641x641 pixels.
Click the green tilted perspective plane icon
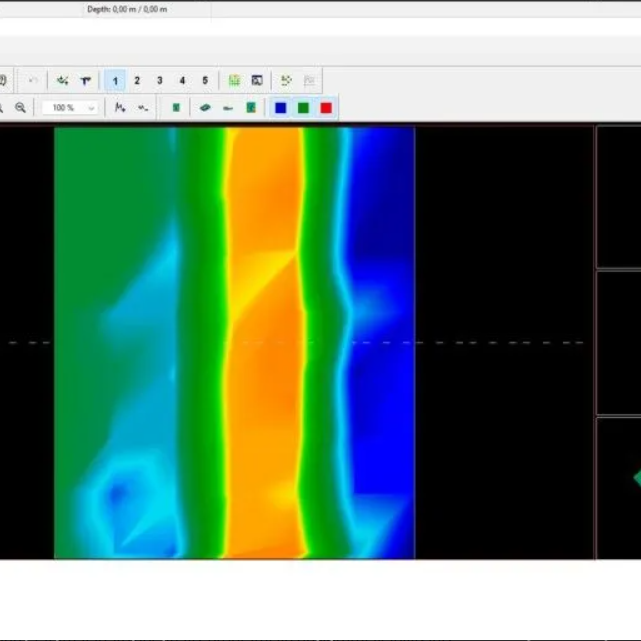[205, 108]
